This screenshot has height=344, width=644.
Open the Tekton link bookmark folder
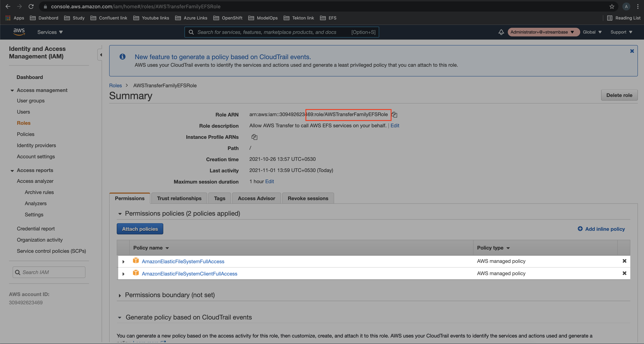coord(299,18)
